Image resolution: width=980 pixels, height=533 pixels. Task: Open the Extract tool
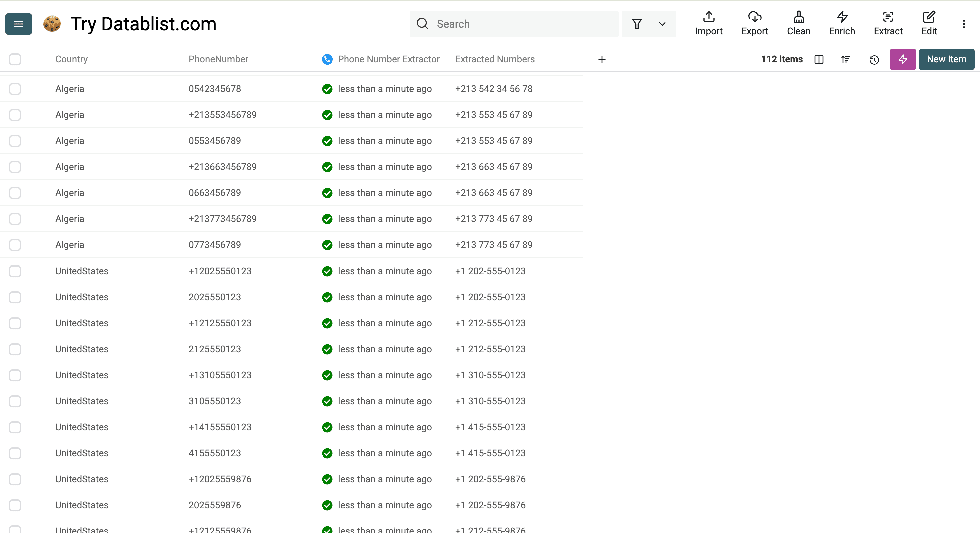(x=888, y=24)
